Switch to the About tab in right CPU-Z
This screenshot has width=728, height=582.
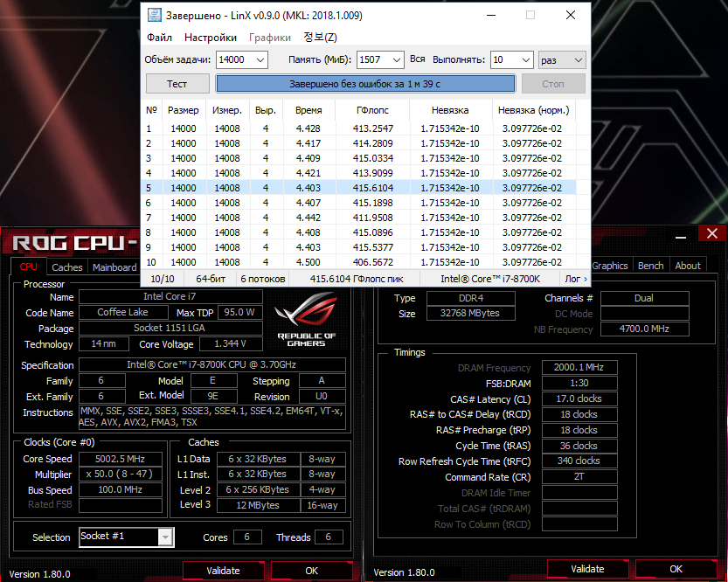click(688, 266)
